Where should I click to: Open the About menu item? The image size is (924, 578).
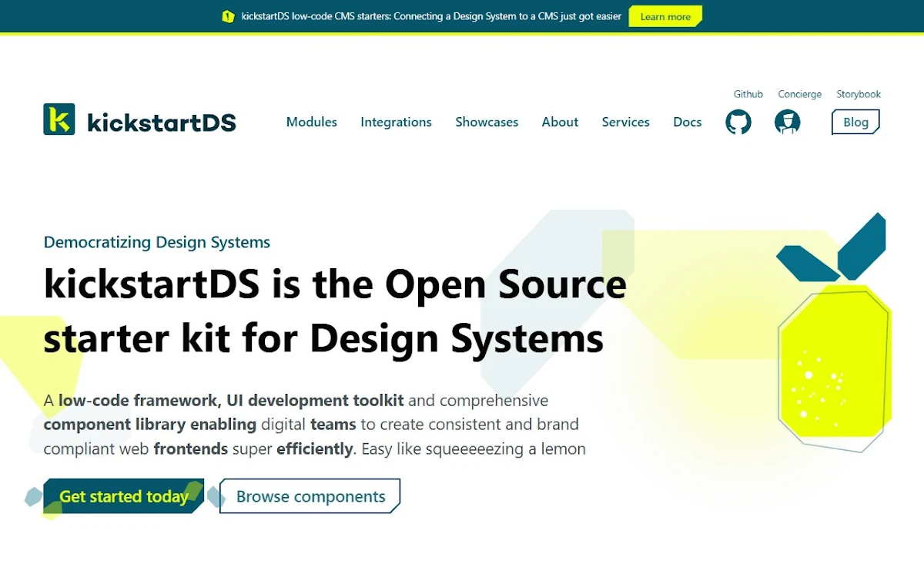pos(560,122)
